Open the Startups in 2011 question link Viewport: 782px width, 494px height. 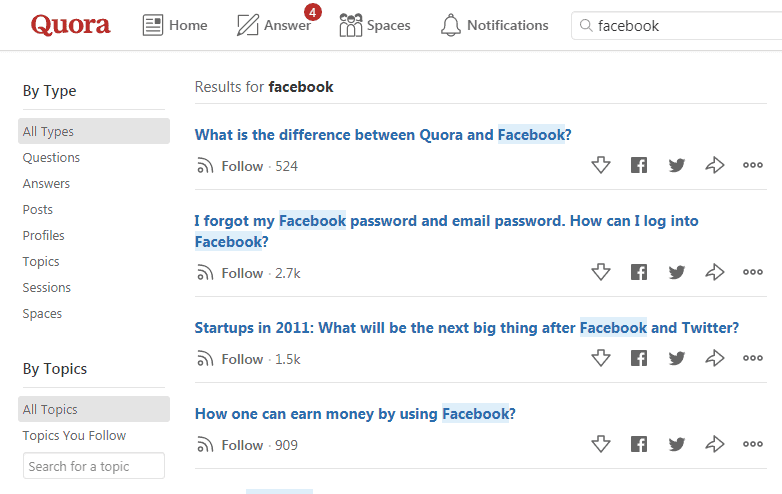466,328
